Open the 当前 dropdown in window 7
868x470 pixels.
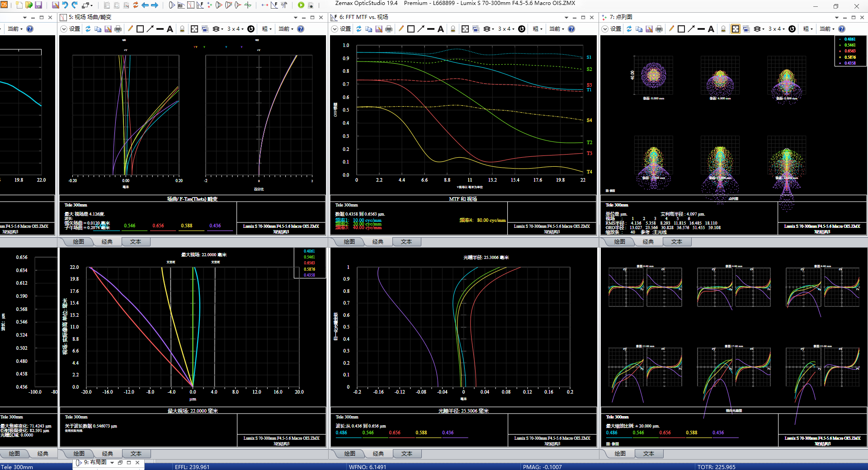[827, 29]
